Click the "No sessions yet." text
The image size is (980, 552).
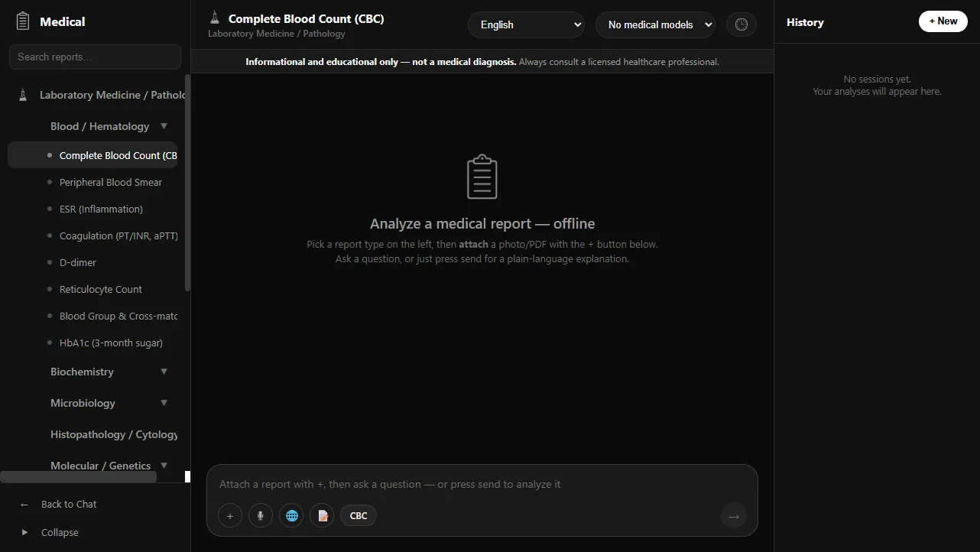pos(877,80)
